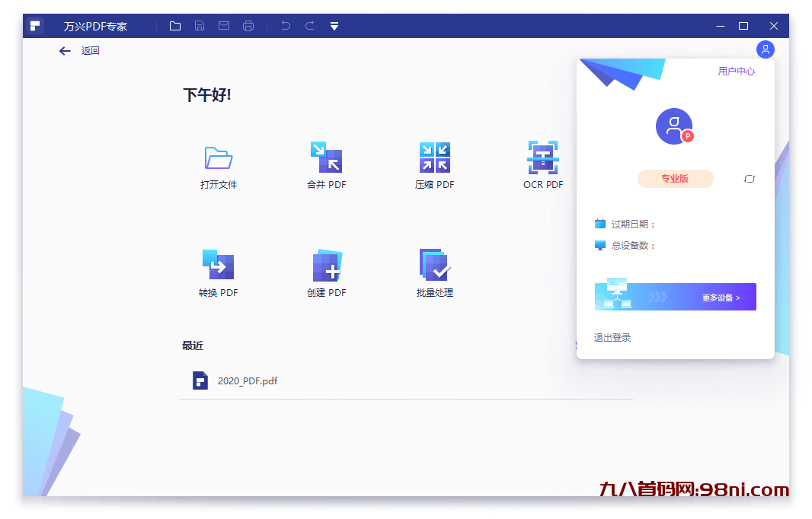Open 用户中心 in the account panel
Viewport: 812px width, 519px height.
pyautogui.click(x=736, y=71)
